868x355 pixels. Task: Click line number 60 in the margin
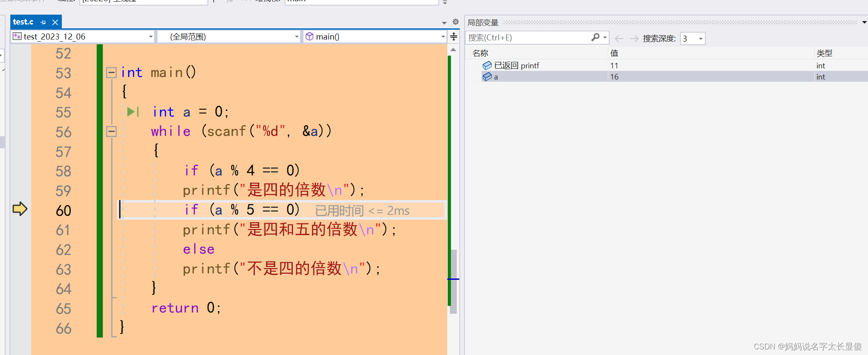pyautogui.click(x=64, y=211)
